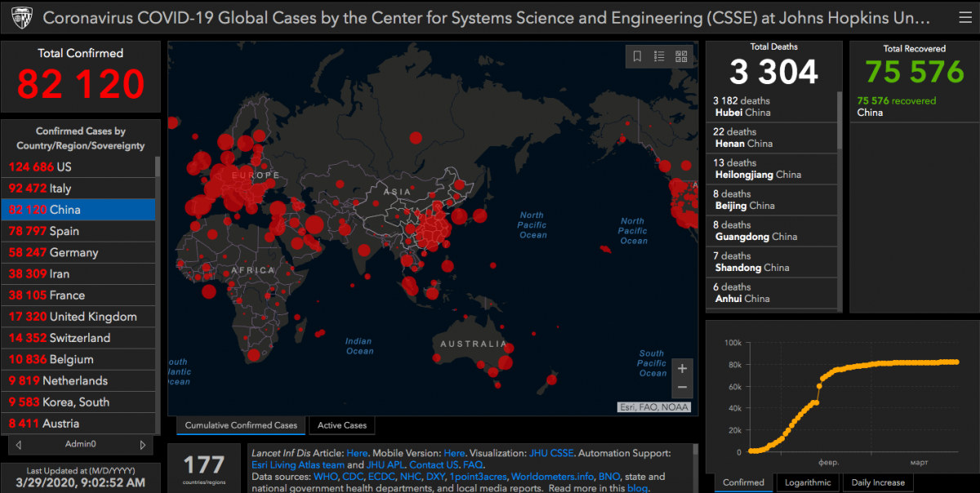Zoom in on the map with plus
980x493 pixels.
tap(683, 369)
